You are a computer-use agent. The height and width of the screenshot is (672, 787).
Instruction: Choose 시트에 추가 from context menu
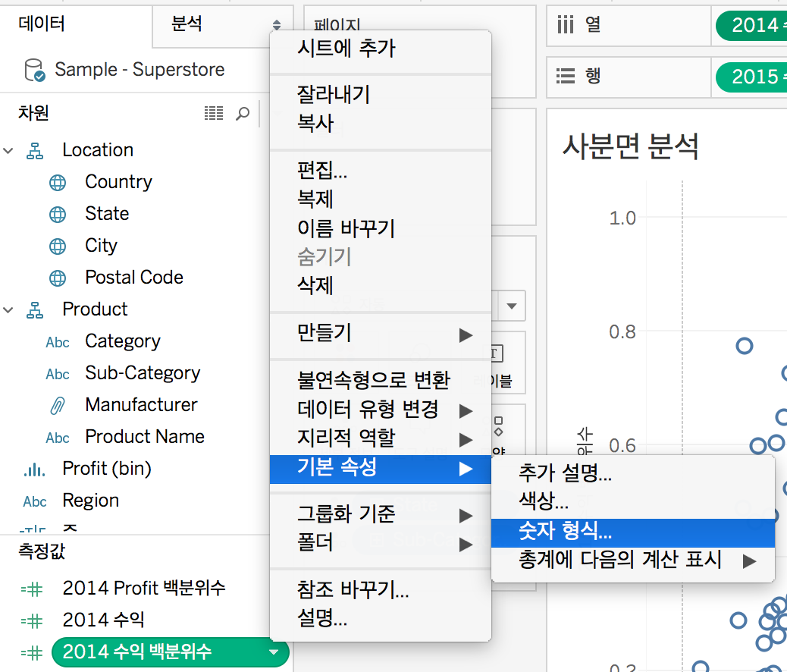click(381, 49)
